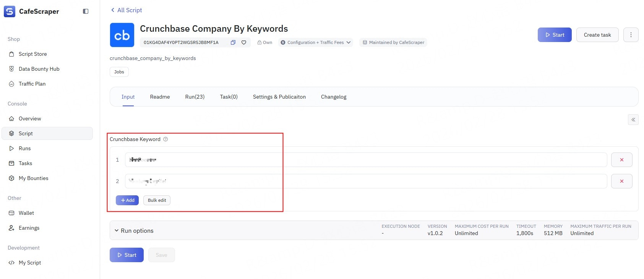Open Bulk edit for keywords
The height and width of the screenshot is (279, 644).
pyautogui.click(x=157, y=200)
